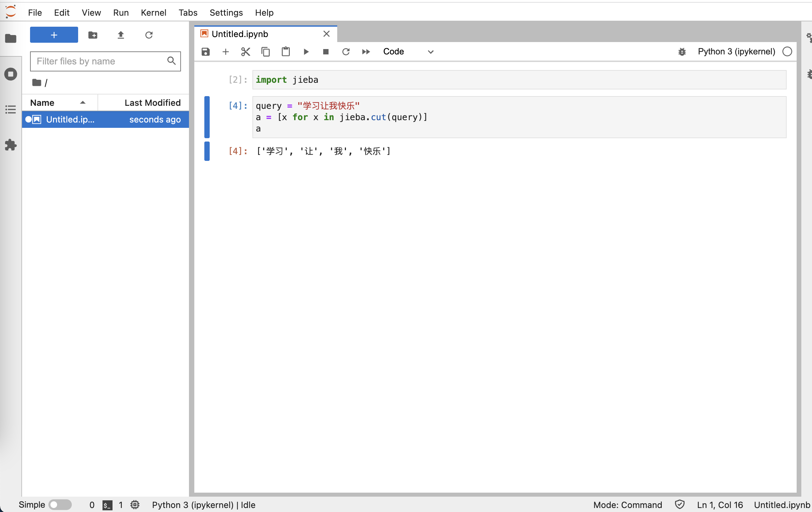Click the interrupt kernel icon
812x512 pixels.
pyautogui.click(x=325, y=51)
